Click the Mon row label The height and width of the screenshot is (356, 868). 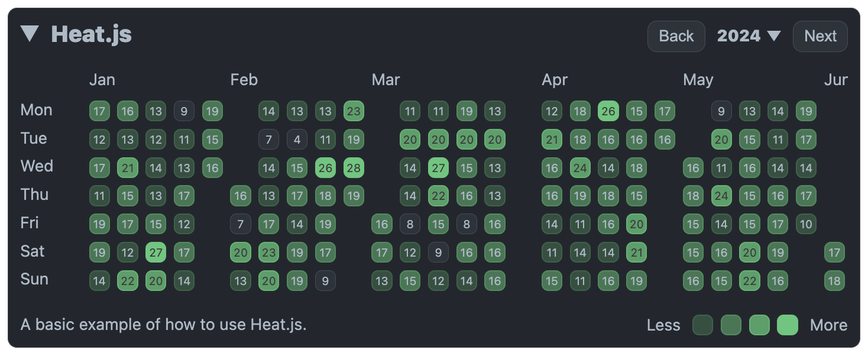[x=36, y=109]
